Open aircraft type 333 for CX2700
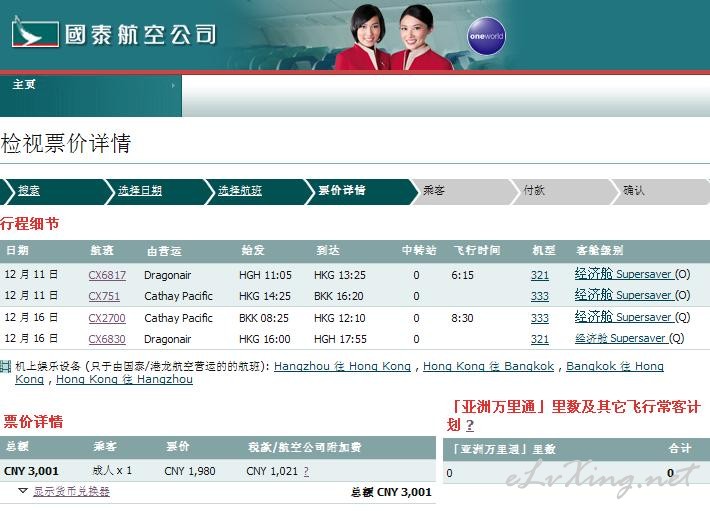Image resolution: width=710 pixels, height=511 pixels. (540, 318)
